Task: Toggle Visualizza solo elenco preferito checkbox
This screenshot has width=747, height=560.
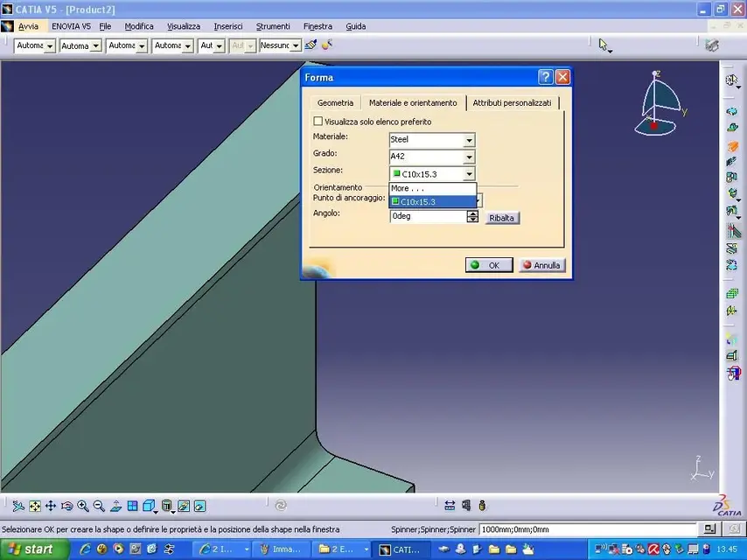Action: click(318, 122)
